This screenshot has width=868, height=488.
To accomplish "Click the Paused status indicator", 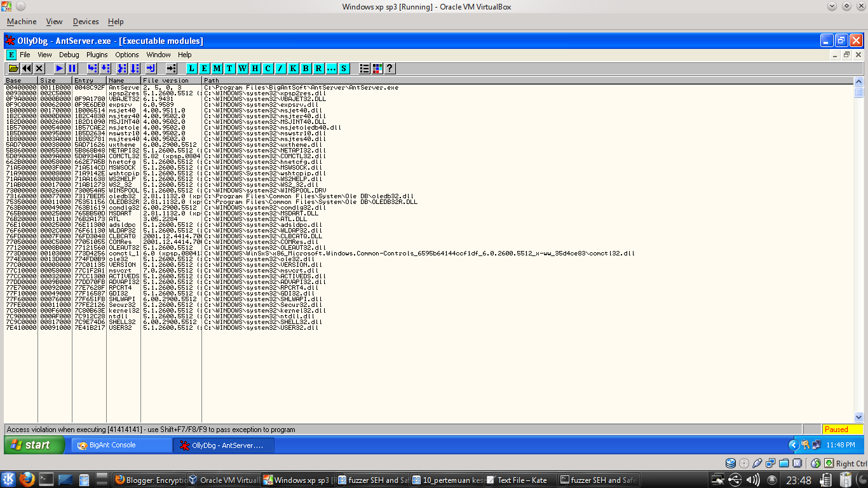I will (843, 429).
